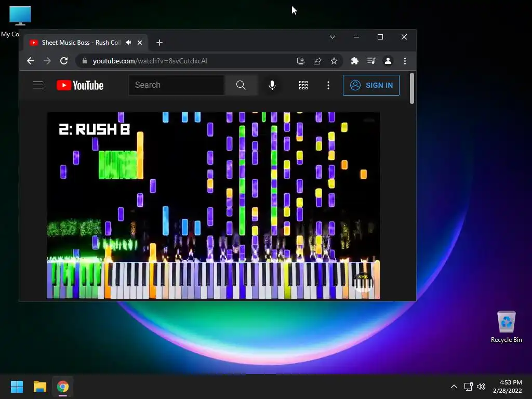Click the YouTube search magnifier button
Screen dimensions: 532x399
pos(241,85)
